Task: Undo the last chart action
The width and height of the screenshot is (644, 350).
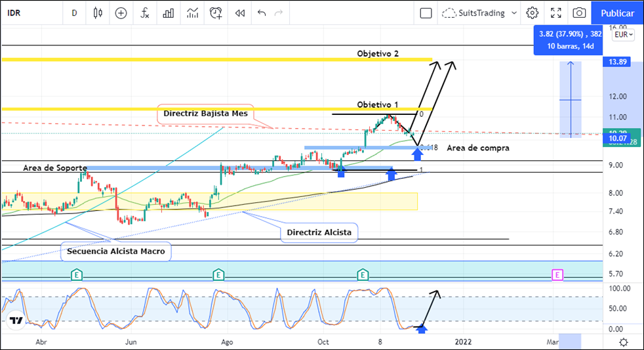Action: click(262, 12)
